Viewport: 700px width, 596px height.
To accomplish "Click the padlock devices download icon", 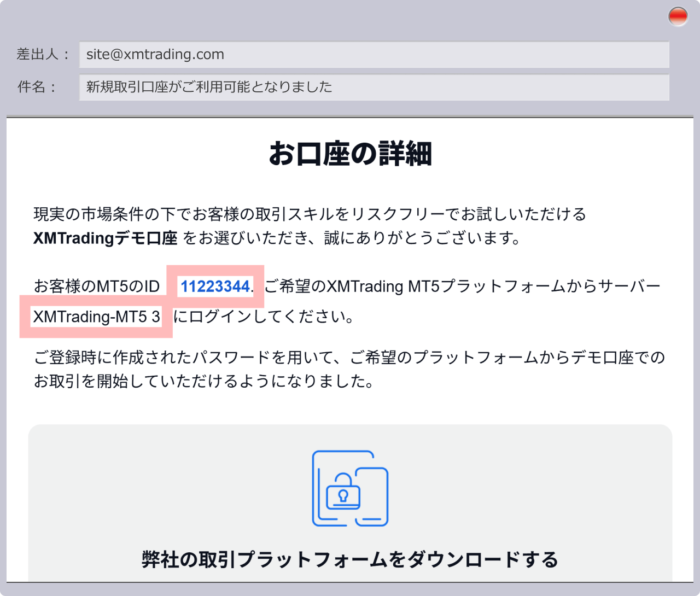I will point(350,488).
